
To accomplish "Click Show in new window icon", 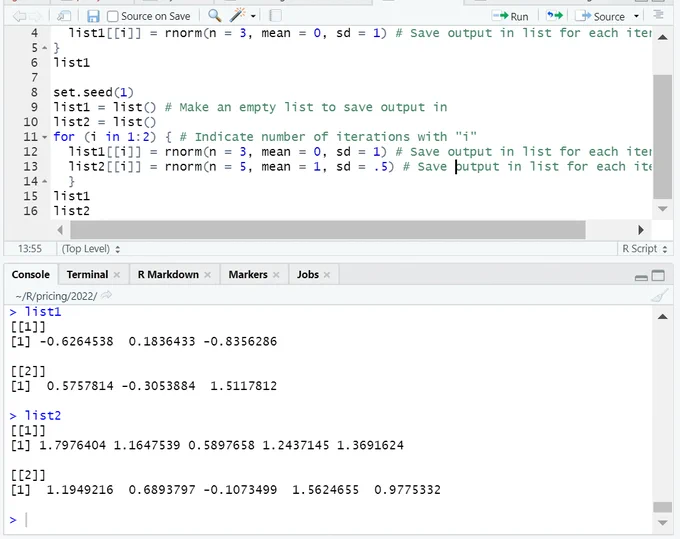I will (64, 16).
